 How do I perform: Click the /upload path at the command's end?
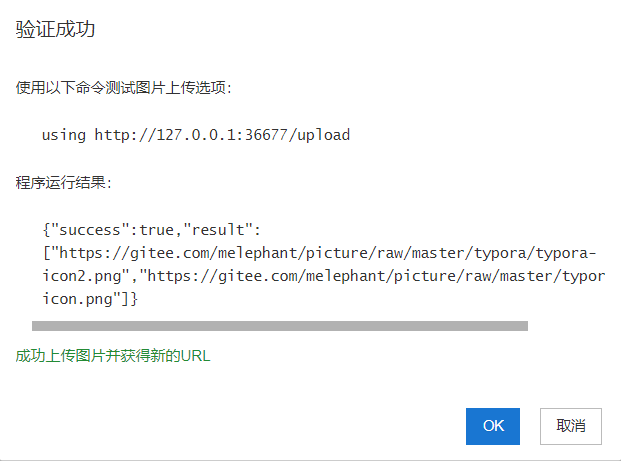click(319, 135)
